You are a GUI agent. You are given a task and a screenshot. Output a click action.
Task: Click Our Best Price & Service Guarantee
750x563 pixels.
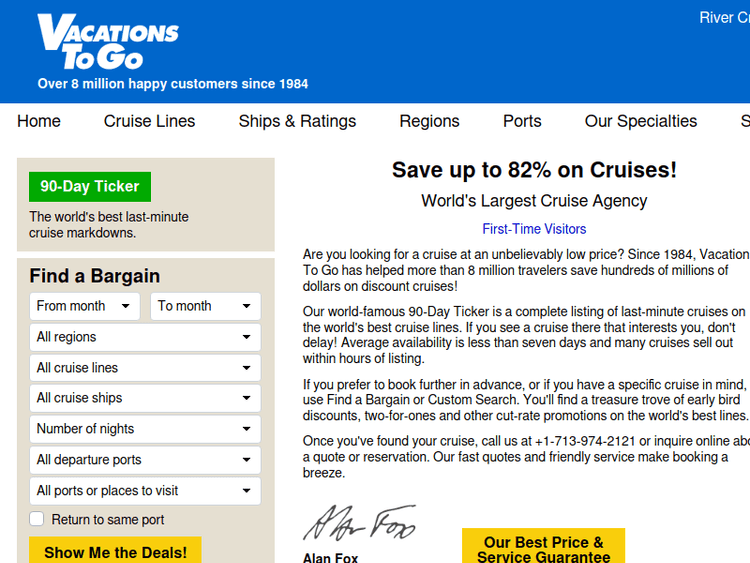point(543,548)
